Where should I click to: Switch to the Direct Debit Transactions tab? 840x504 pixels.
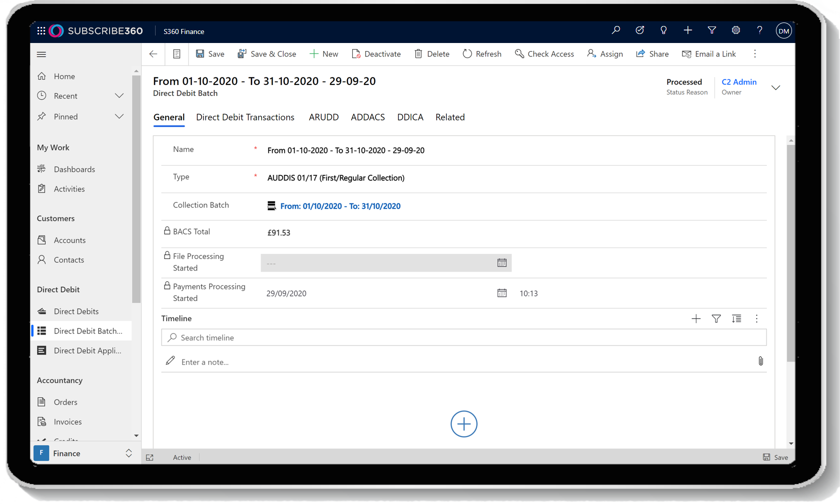(245, 117)
